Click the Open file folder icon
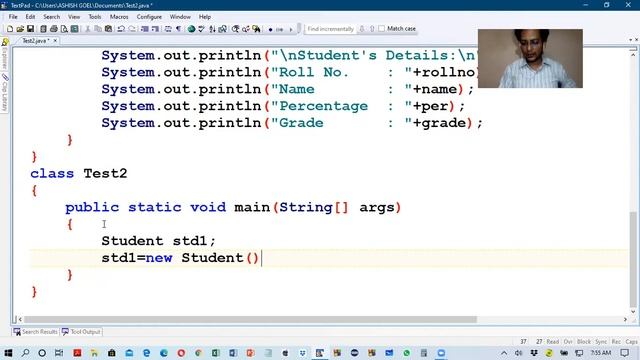 click(20, 29)
